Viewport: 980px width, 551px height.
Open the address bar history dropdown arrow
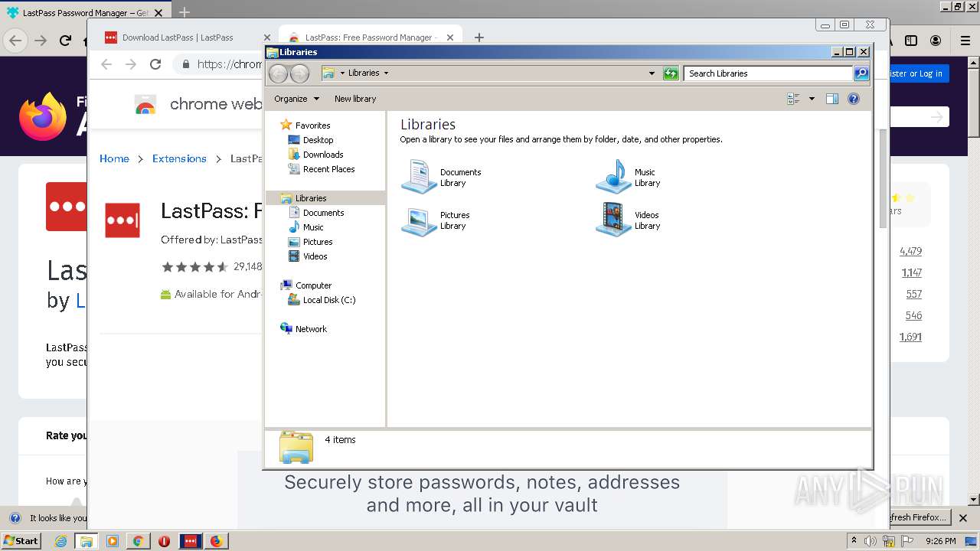[x=652, y=73]
